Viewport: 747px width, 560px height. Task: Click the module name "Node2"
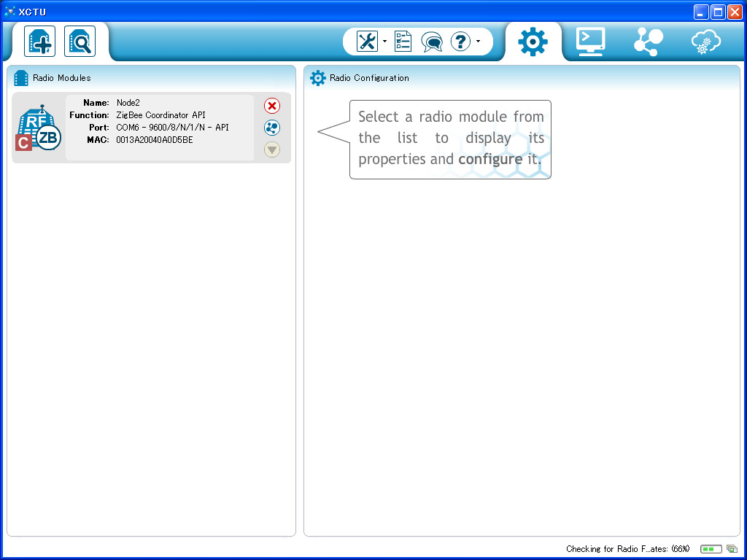point(128,103)
